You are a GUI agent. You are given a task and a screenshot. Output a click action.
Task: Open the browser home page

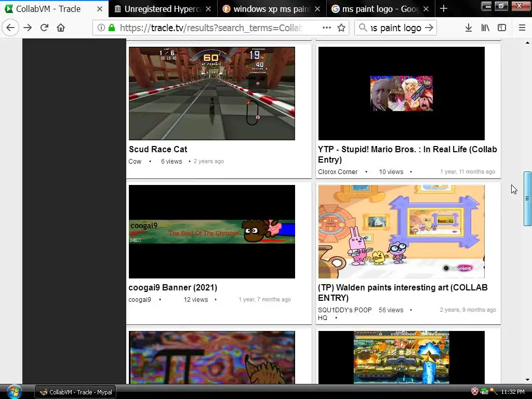(x=61, y=28)
